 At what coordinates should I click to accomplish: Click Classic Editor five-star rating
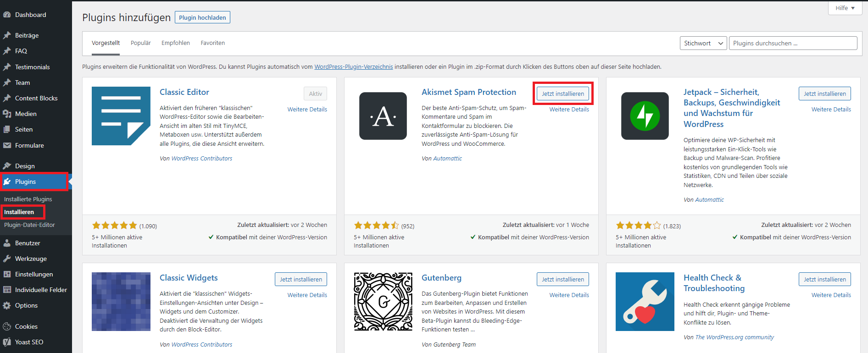click(115, 226)
